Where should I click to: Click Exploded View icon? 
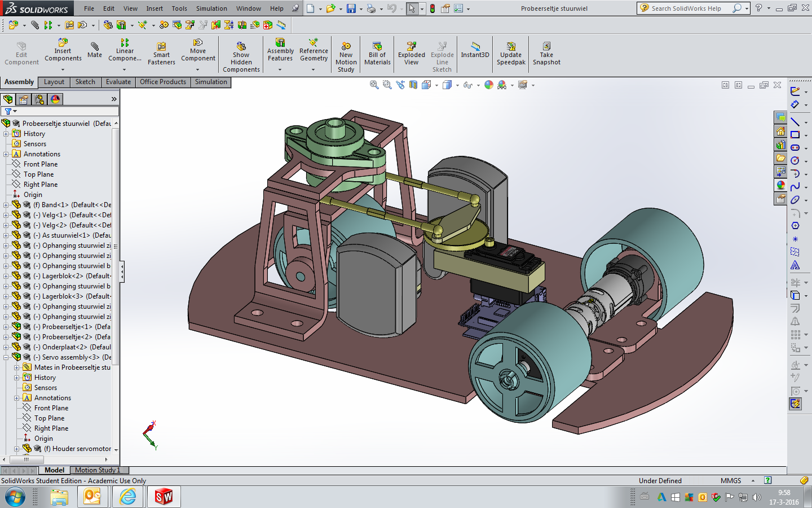pos(412,54)
